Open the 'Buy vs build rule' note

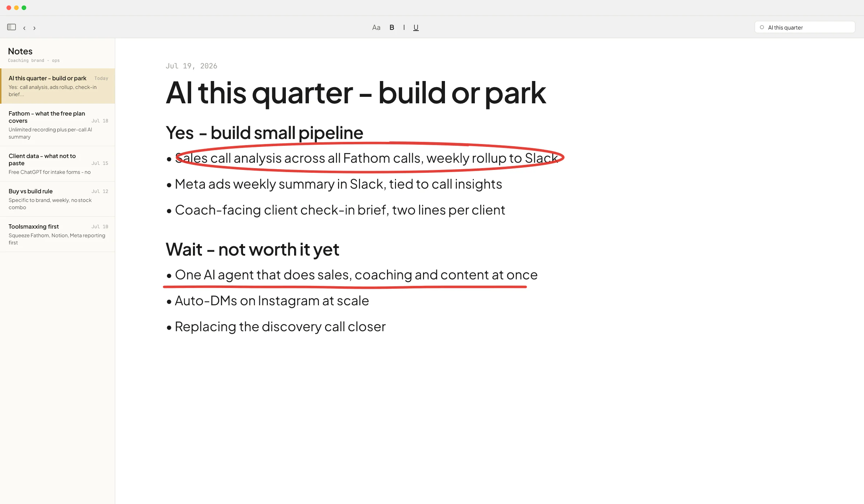(58, 199)
